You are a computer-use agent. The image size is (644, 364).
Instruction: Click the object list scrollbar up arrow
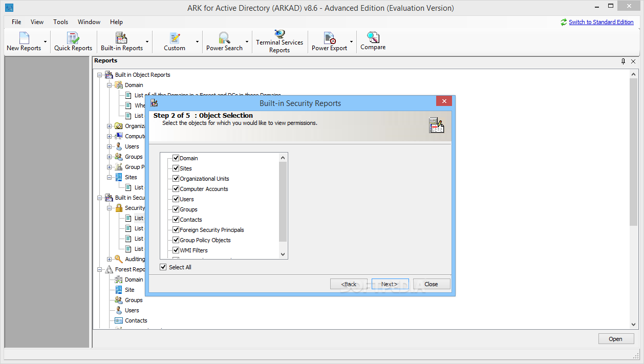(283, 158)
